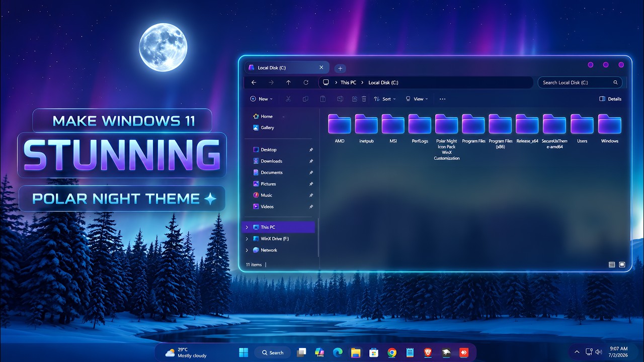Open the Sort dropdown menu

pyautogui.click(x=385, y=99)
